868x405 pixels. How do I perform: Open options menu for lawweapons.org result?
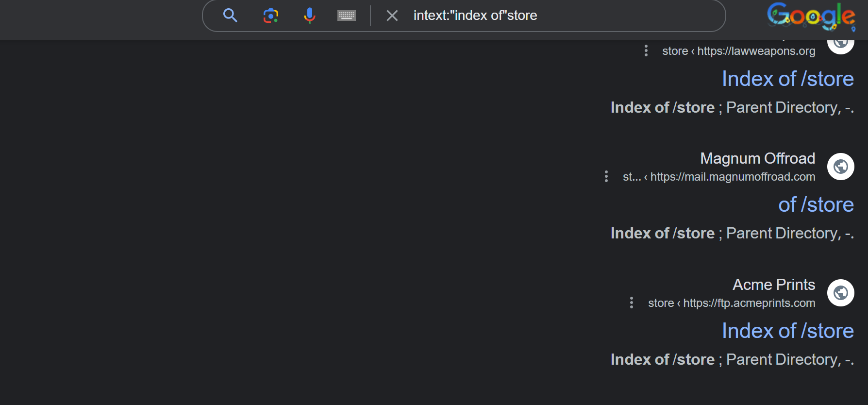tap(646, 51)
